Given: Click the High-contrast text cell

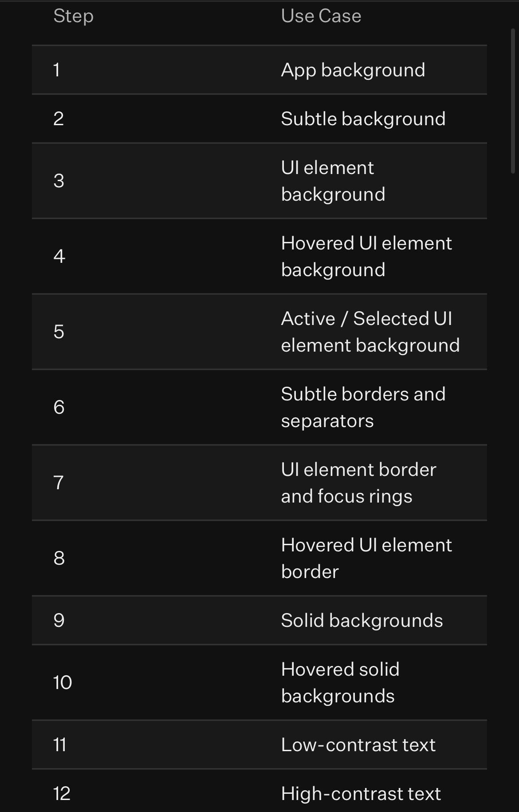Looking at the screenshot, I should pos(361,794).
